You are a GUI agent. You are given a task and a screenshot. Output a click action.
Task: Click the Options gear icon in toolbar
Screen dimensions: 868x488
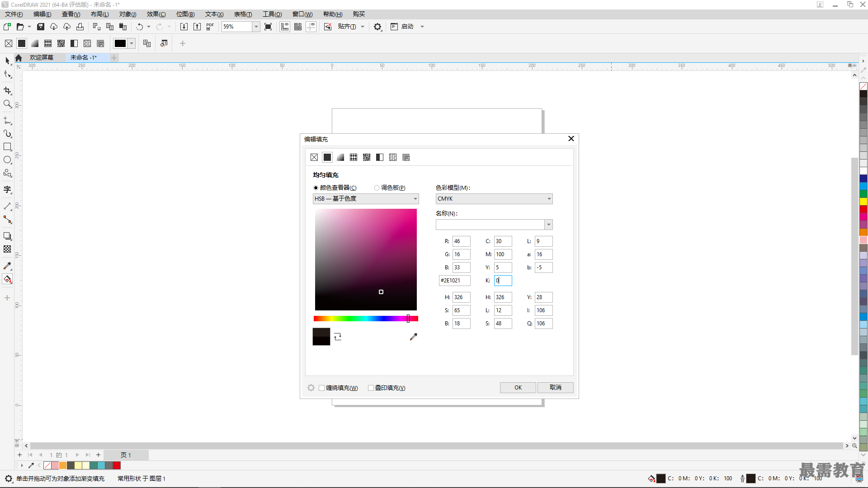tap(377, 27)
